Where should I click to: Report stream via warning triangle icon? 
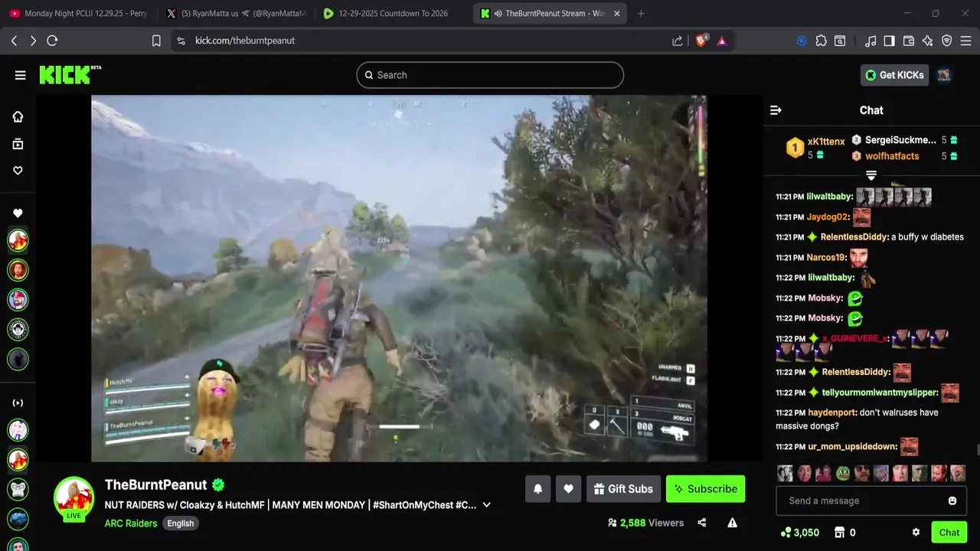(x=732, y=523)
